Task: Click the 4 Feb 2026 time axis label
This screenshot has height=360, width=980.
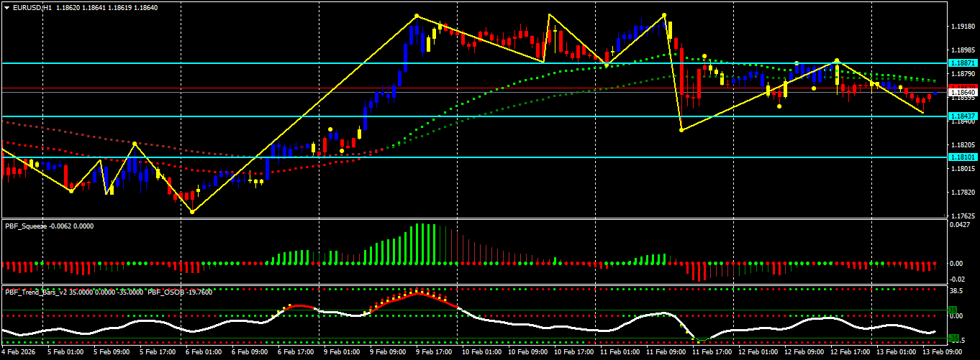Action: pyautogui.click(x=17, y=353)
